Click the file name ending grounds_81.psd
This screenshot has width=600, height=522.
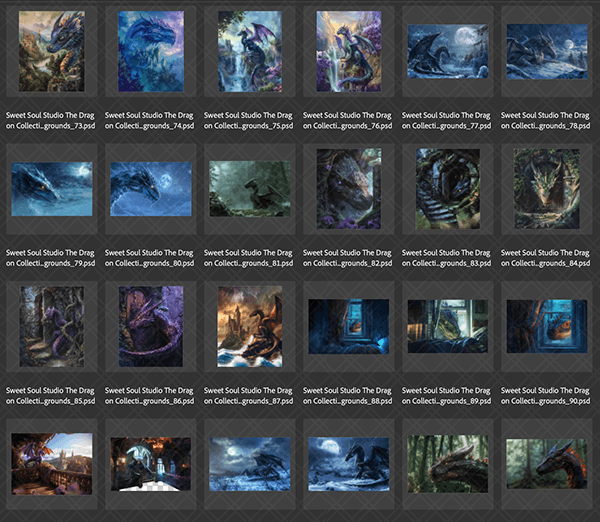point(248,258)
